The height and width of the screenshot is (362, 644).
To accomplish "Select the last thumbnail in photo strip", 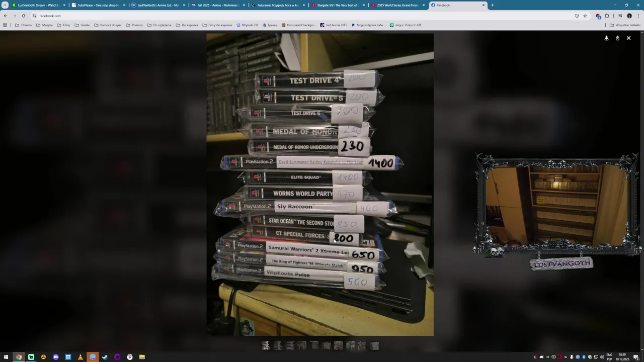I will pos(374,345).
